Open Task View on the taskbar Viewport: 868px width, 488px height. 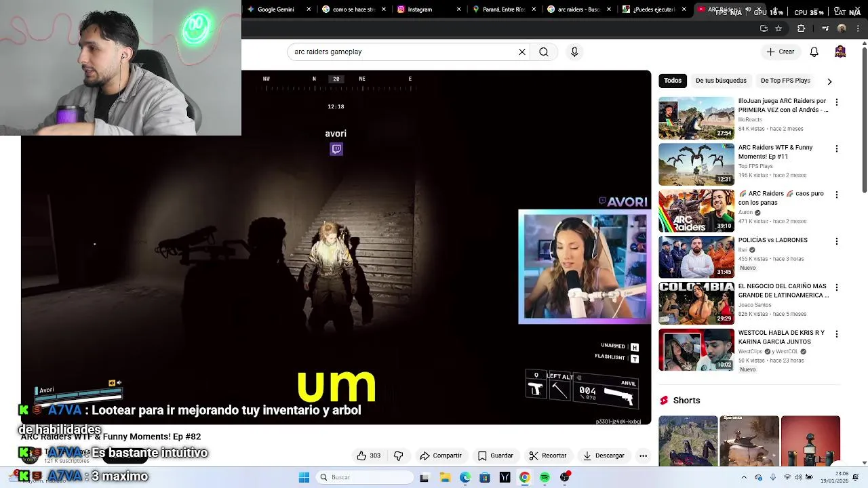(x=424, y=477)
